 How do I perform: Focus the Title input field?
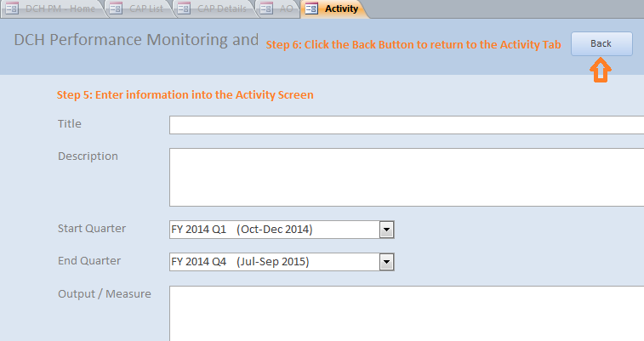407,125
